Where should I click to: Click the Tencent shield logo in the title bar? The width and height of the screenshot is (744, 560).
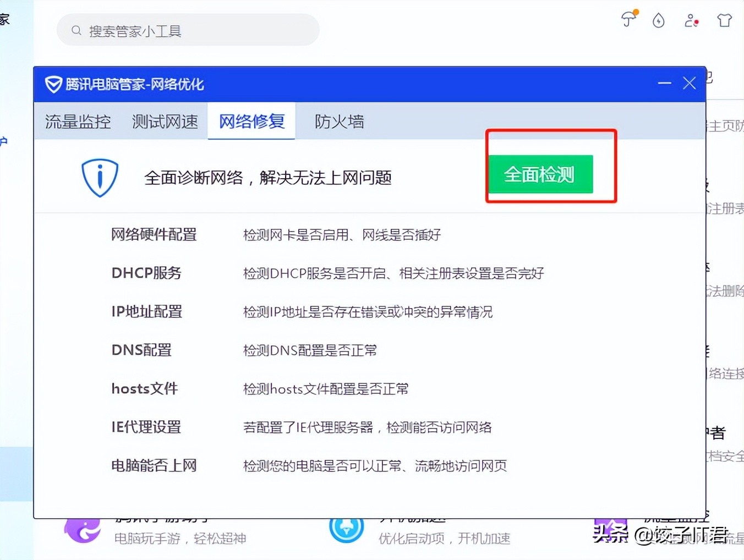(x=52, y=84)
